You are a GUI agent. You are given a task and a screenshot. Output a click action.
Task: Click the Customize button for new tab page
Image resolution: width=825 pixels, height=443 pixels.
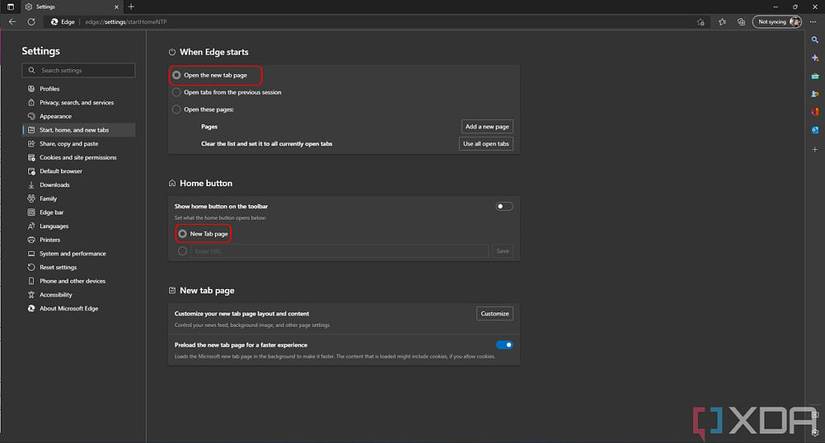click(x=495, y=314)
